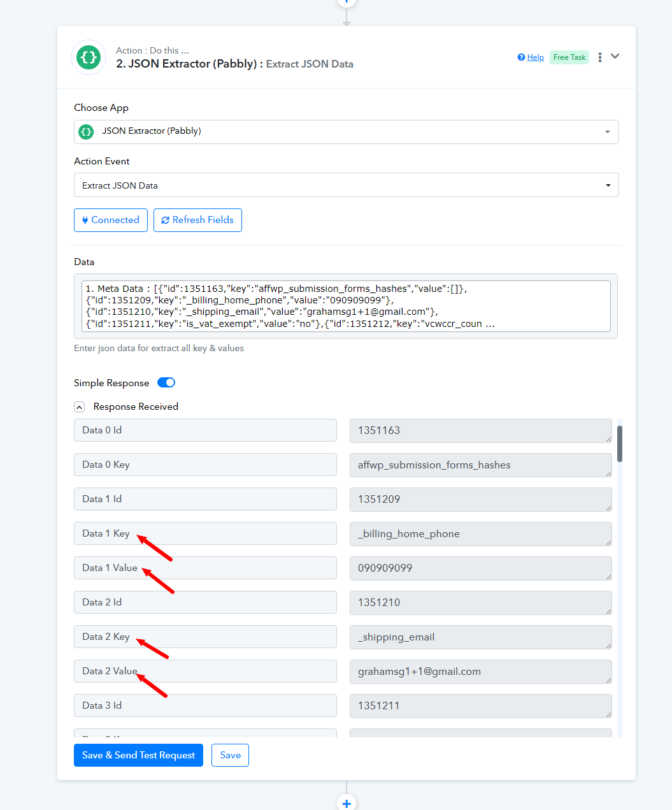672x810 pixels.
Task: Click the affwp_submission_forms_hashes value
Action: pyautogui.click(x=481, y=465)
